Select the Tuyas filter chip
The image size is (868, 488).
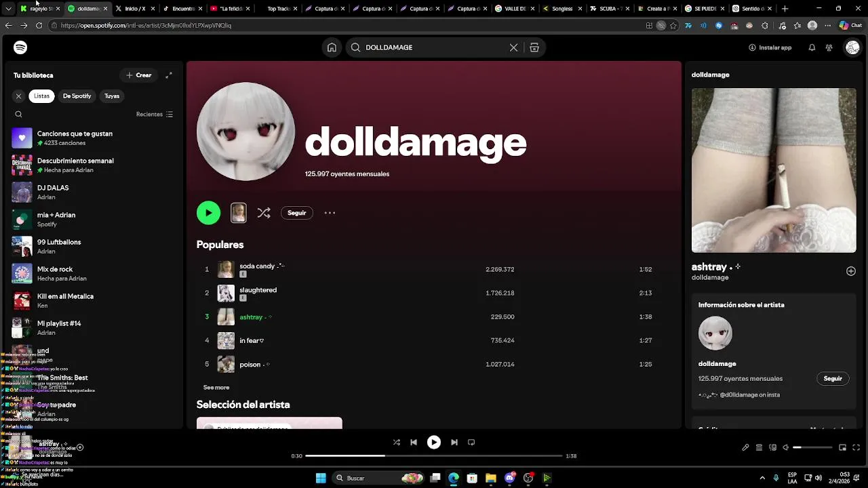112,96
